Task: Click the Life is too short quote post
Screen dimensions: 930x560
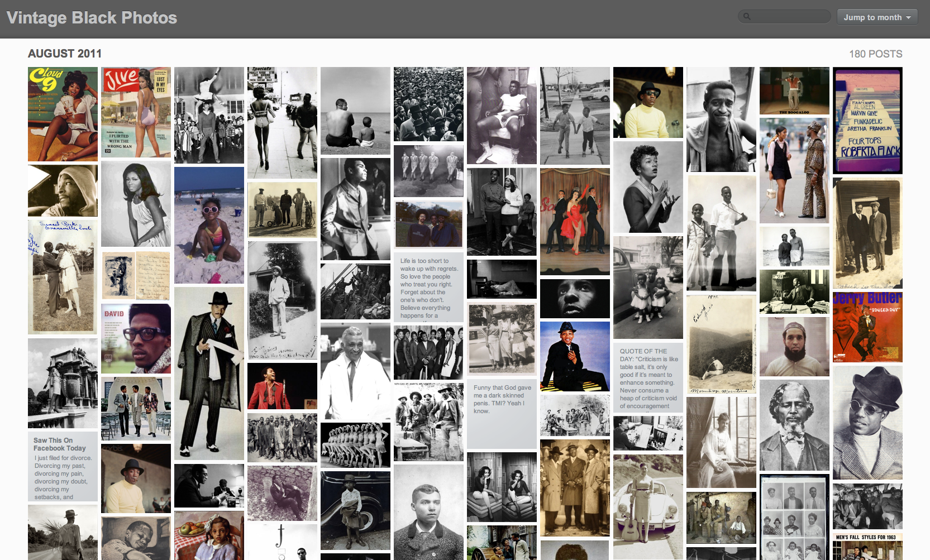Action: pyautogui.click(x=428, y=288)
